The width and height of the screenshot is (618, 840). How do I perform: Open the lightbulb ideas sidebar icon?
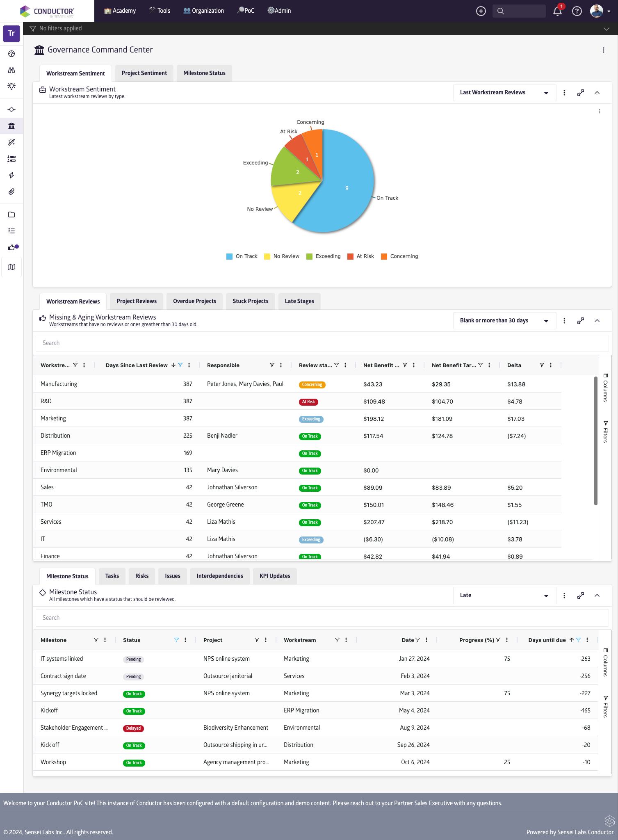(x=11, y=86)
